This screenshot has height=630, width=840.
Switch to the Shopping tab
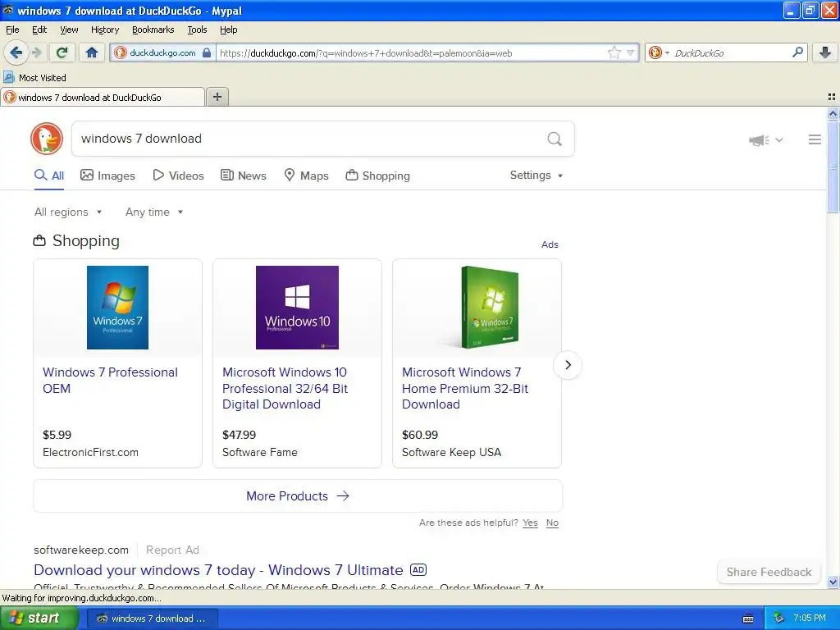click(378, 176)
